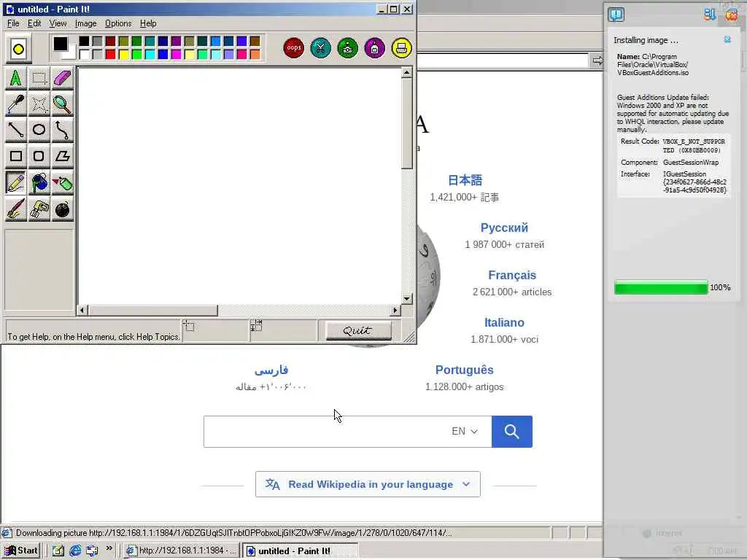Open the Options menu in Paint It!
The image size is (747, 560).
click(x=118, y=23)
